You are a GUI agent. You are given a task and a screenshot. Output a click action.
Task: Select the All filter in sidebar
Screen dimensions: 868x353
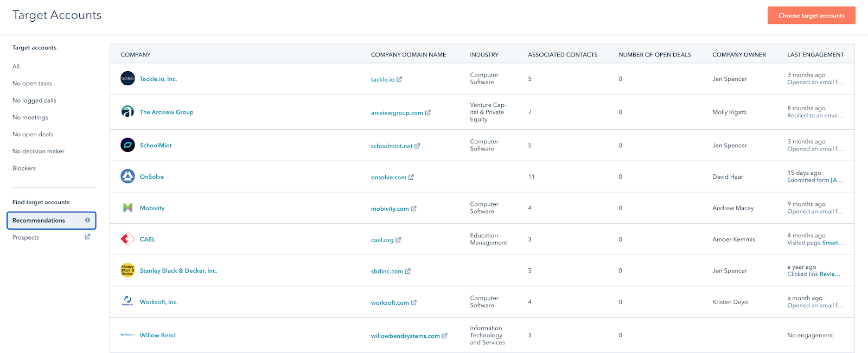[x=16, y=66]
